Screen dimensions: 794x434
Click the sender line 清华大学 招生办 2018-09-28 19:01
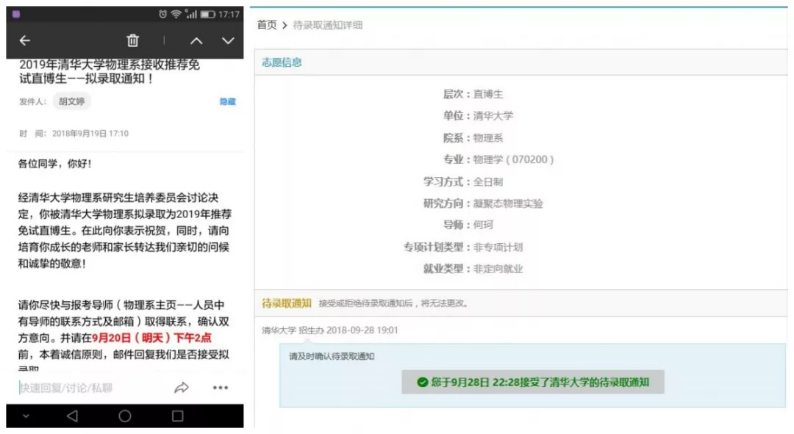(x=330, y=330)
